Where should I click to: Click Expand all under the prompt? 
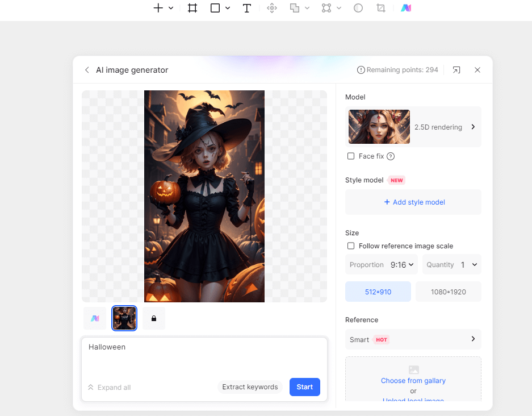(109, 387)
